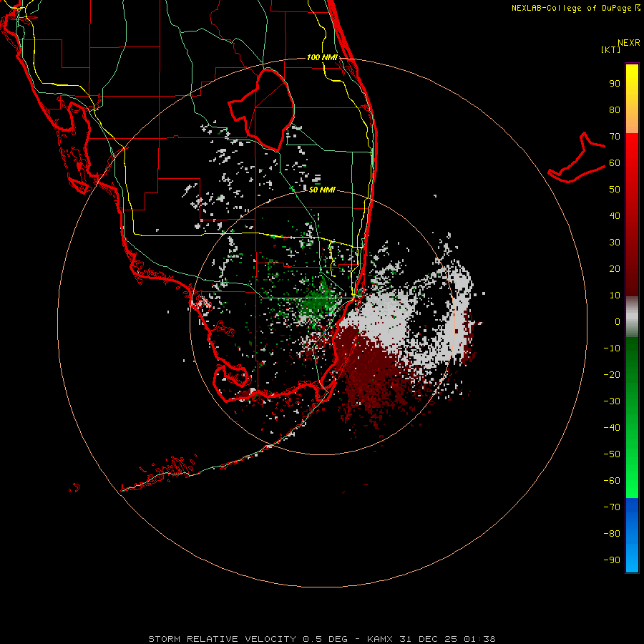
Task: Click the NEXLAB-College of DuPage watermark text
Action: [575, 8]
